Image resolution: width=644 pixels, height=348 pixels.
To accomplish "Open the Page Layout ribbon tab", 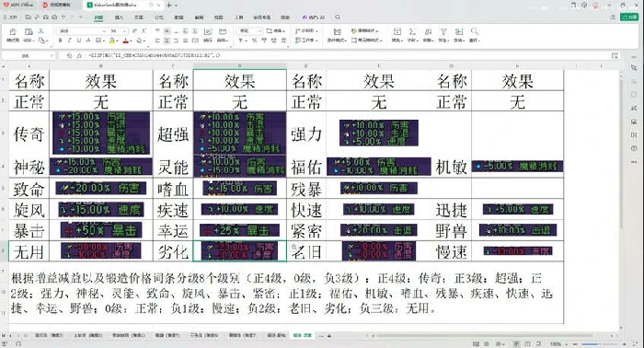I will tap(139, 17).
